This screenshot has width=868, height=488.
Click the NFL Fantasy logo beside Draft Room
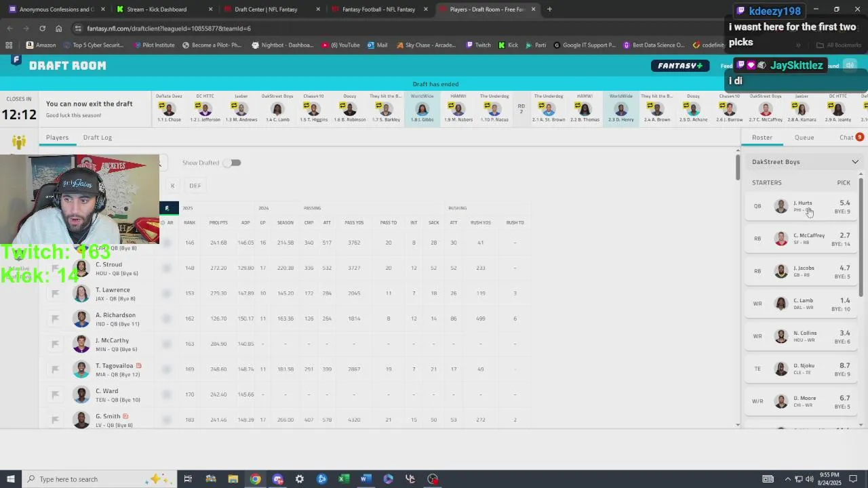(16, 60)
